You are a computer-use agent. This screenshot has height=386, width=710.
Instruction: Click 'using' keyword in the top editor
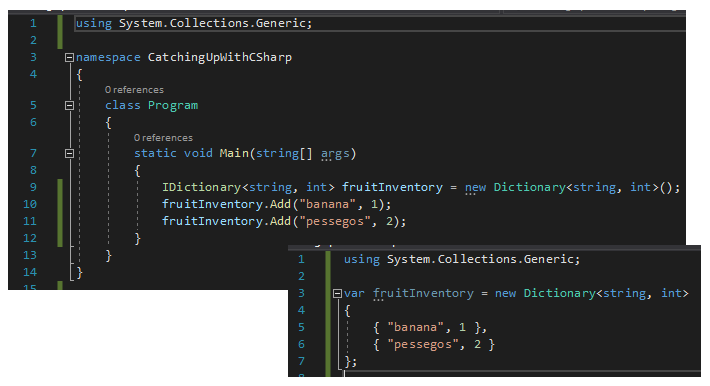click(94, 24)
